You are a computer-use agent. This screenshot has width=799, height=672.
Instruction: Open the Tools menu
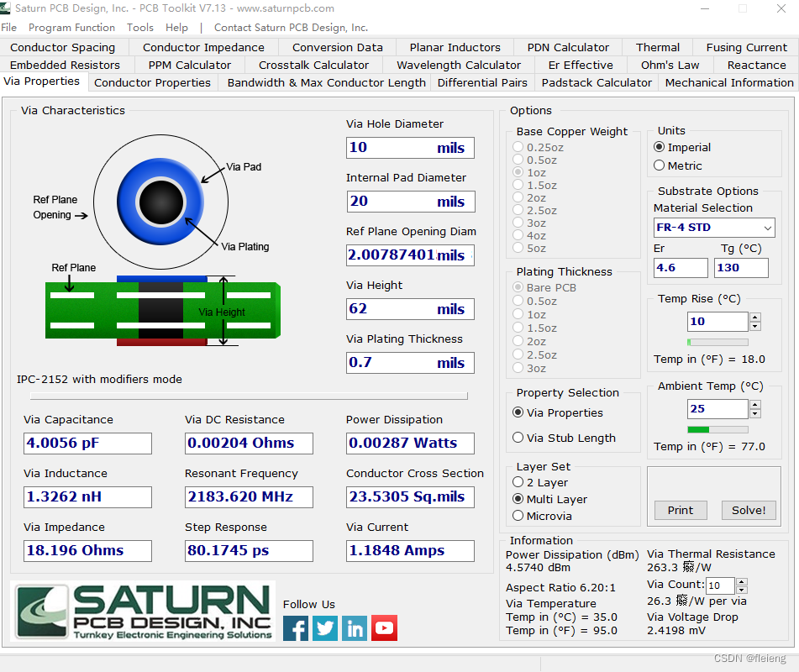pyautogui.click(x=140, y=28)
